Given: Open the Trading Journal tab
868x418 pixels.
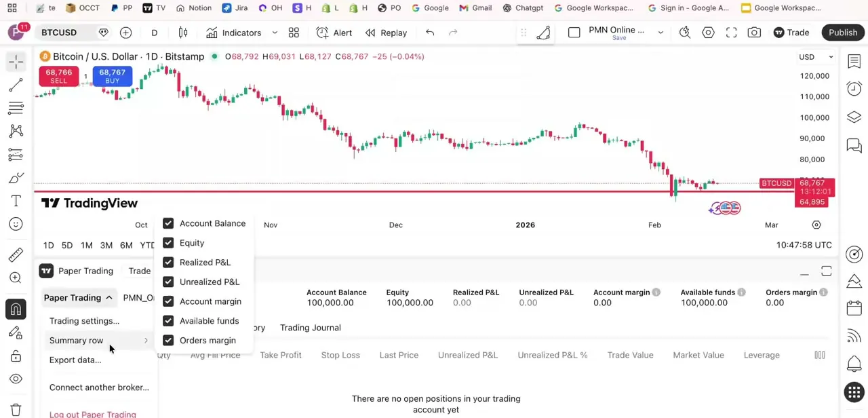Looking at the screenshot, I should [311, 328].
